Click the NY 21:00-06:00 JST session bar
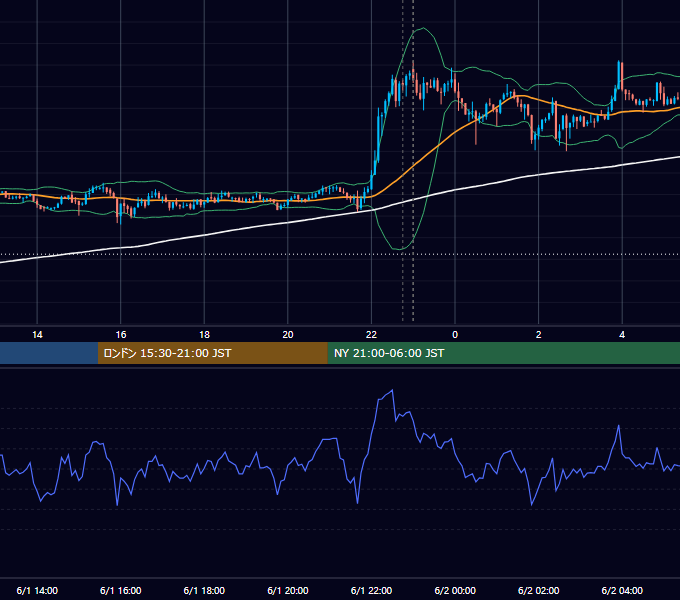This screenshot has width=680, height=600. 503,353
